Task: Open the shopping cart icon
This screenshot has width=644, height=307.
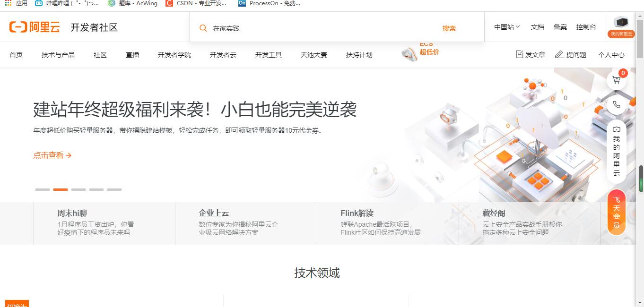Action: pos(617,80)
